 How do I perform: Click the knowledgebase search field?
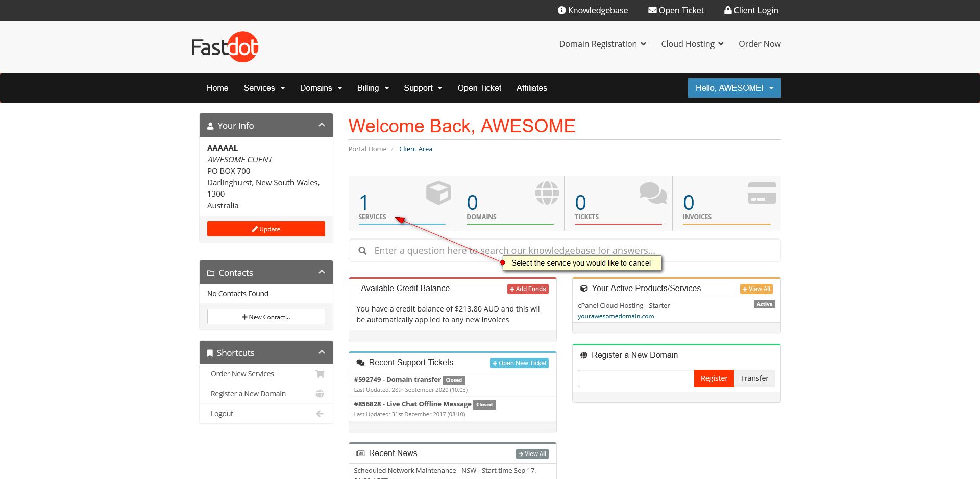[x=565, y=250]
